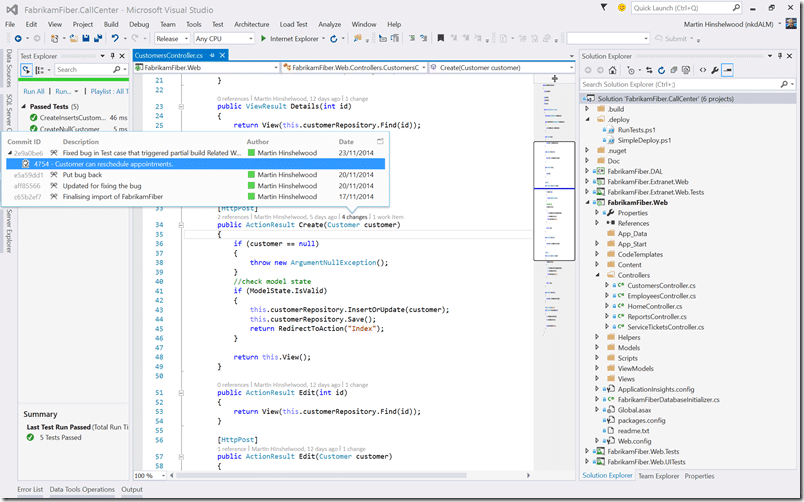The image size is (804, 502).
Task: Toggle Run Tests After Build in Test Explorer
Action: click(26, 70)
